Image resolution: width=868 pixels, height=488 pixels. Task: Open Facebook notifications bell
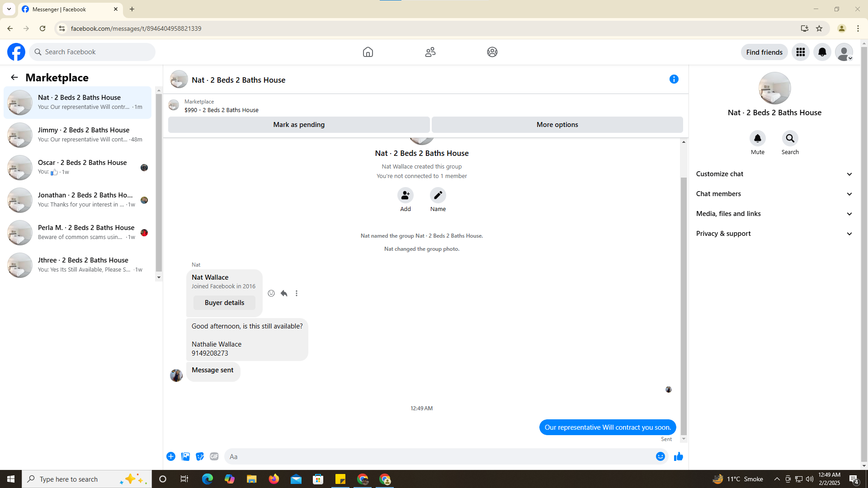click(822, 52)
